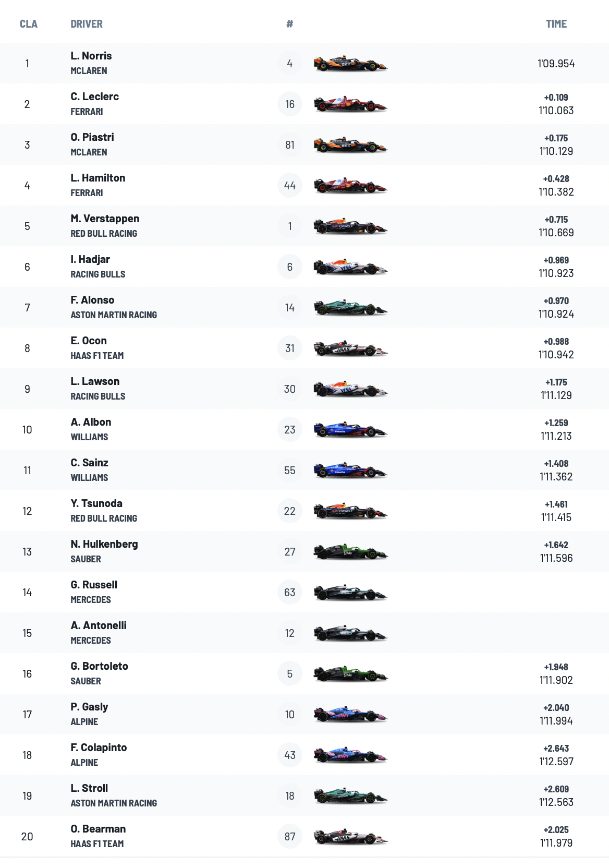This screenshot has width=609, height=868.
Task: Click Gasly's Alpine car image
Action: [350, 715]
